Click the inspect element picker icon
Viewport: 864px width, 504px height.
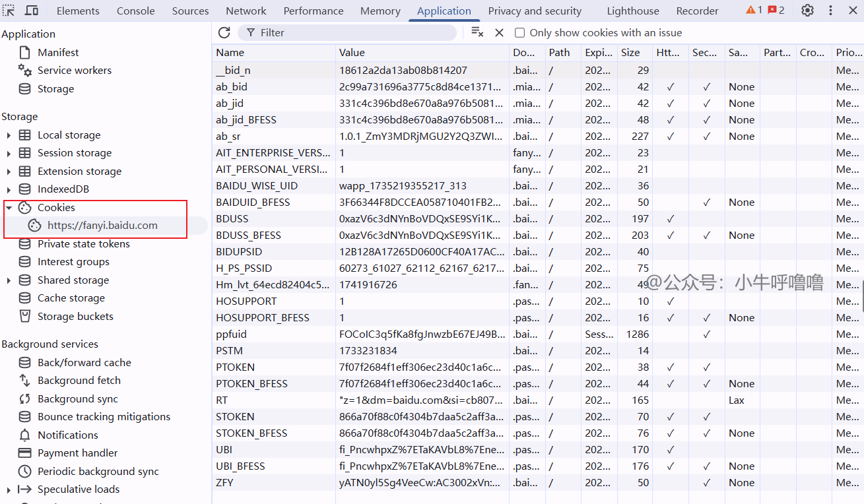9,11
